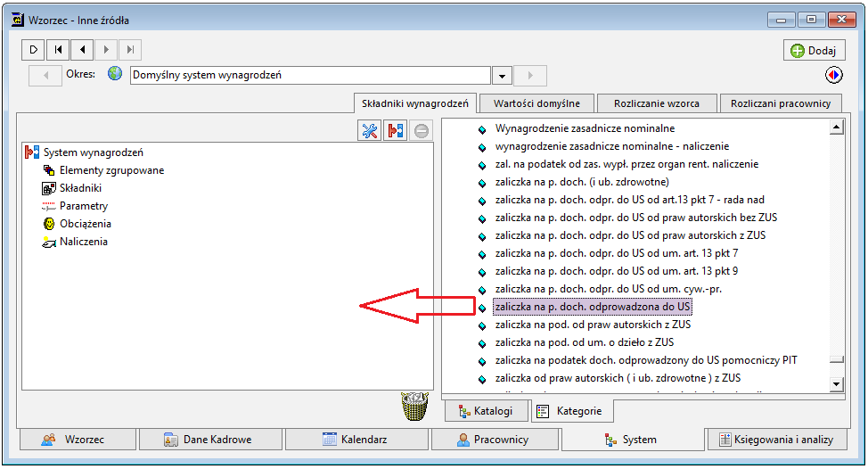Switch to Wartości domyślne tab
868x469 pixels.
pos(536,103)
